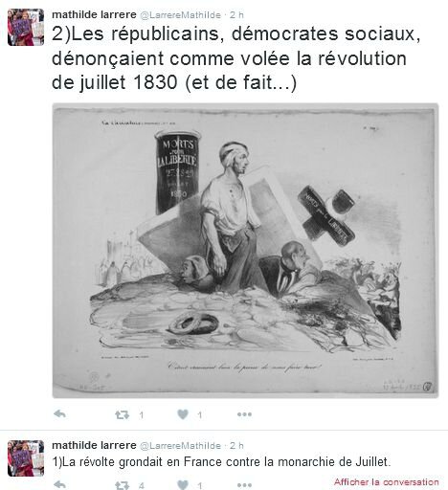
Task: Like the monarchie de Juillet tweet
Action: click(x=183, y=485)
